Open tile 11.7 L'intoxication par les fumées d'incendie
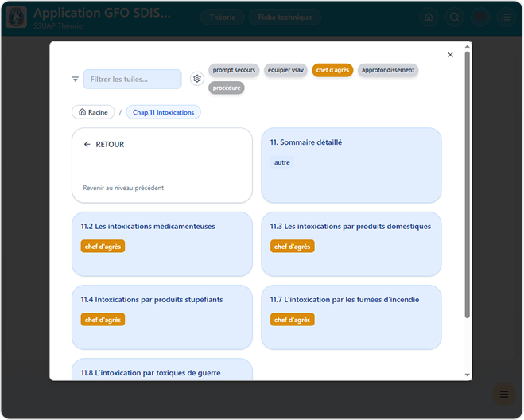Image resolution: width=524 pixels, height=420 pixels. [351, 317]
